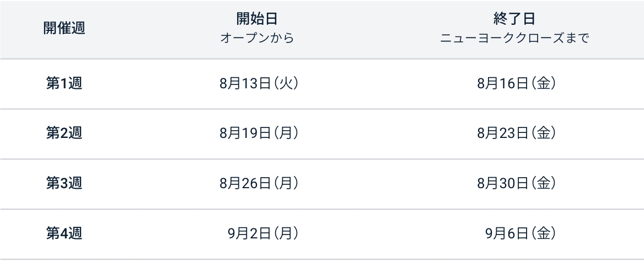The width and height of the screenshot is (644, 261).
Task: Click the ニューヨーククローズまで subheading text
Action: pyautogui.click(x=514, y=39)
